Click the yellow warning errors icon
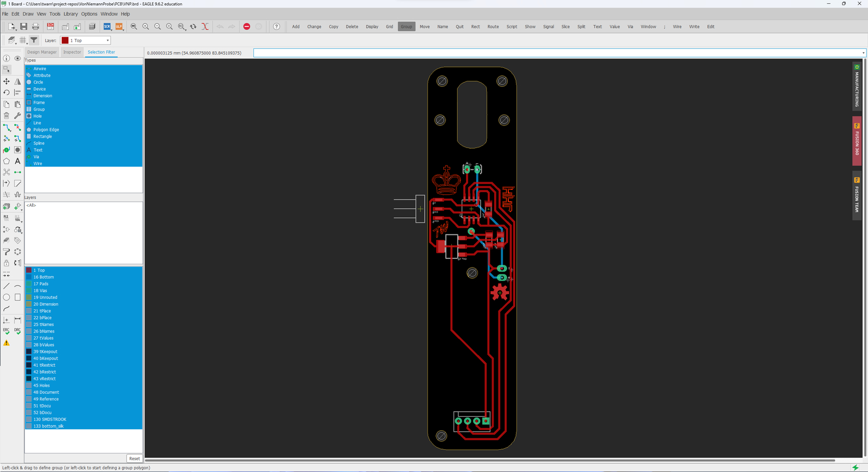The width and height of the screenshot is (868, 472). pos(7,343)
